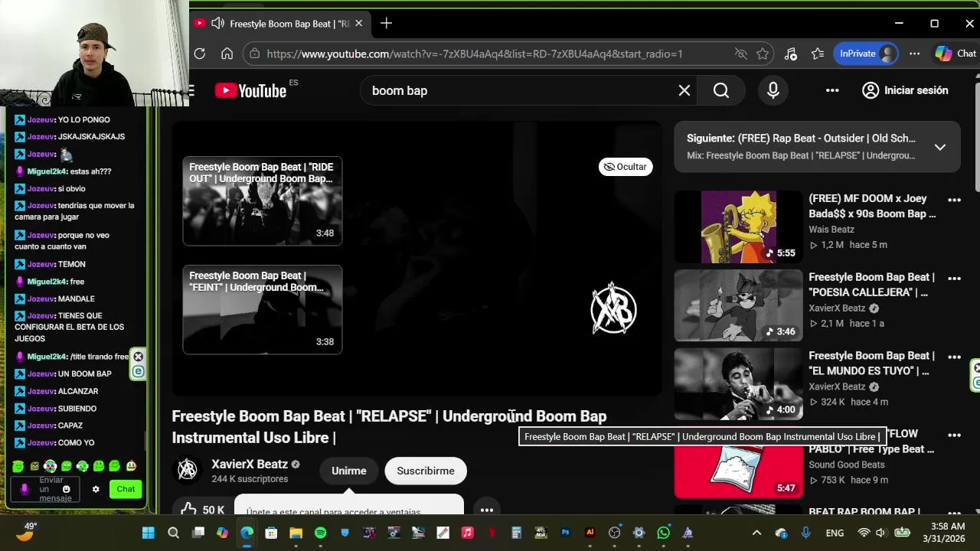Expand the Siguiente mix playlist chevron
The image size is (980, 551).
point(940,147)
